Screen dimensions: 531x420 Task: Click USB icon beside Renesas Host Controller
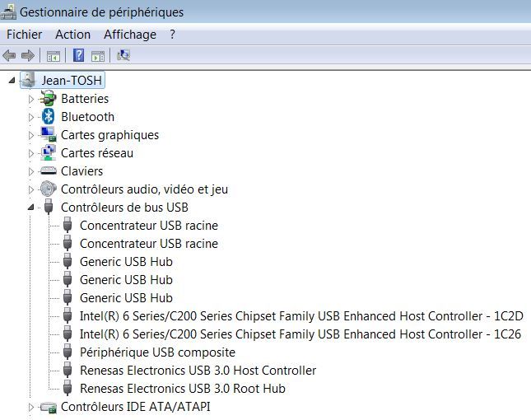(x=68, y=370)
